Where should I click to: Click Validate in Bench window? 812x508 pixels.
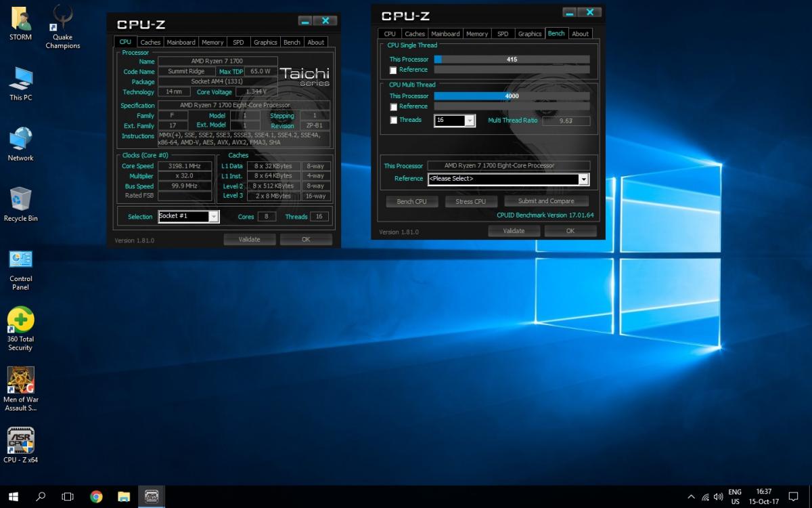click(x=514, y=231)
